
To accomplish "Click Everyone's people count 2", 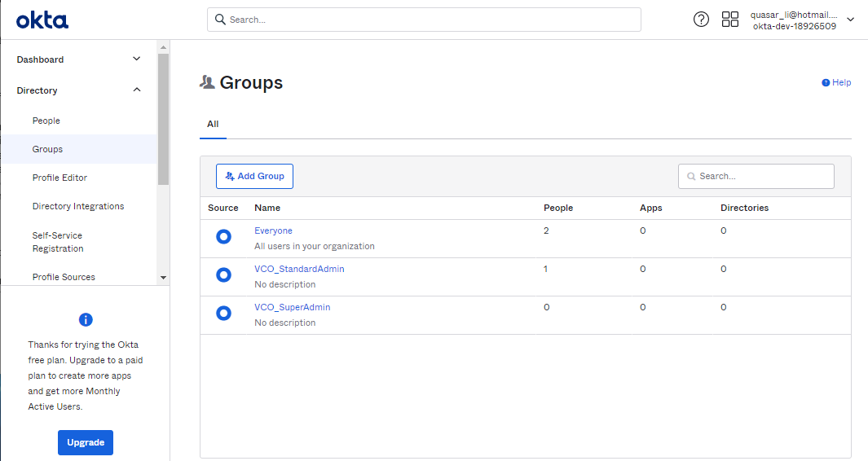I will pos(546,230).
